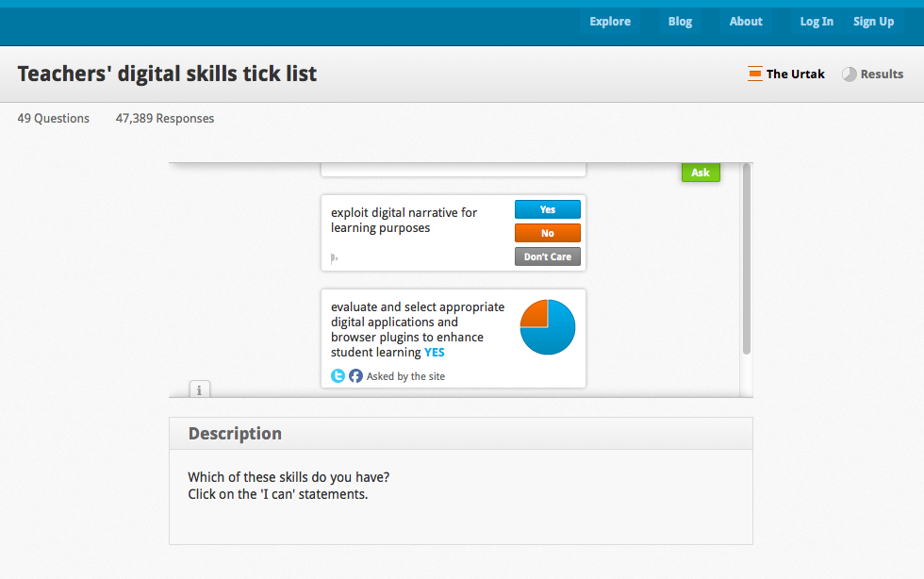The height and width of the screenshot is (579, 924).
Task: Click the pie chart showing answer results
Action: 548,327
